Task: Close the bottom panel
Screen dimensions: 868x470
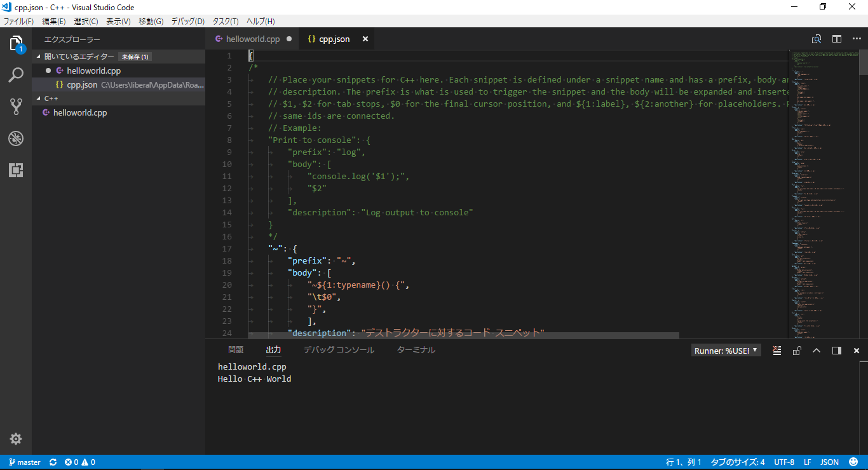Action: 857,351
